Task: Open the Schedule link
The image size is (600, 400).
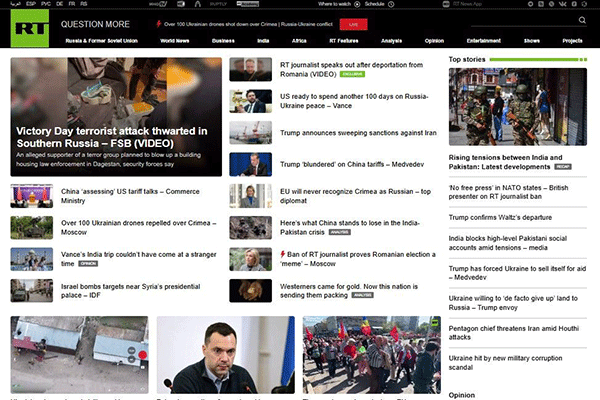Action: pyautogui.click(x=374, y=4)
